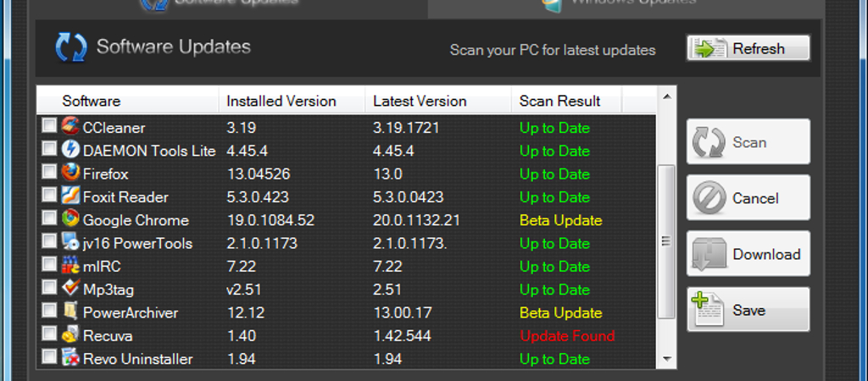Click the mIRC icon in list
This screenshot has width=868, height=381.
click(x=70, y=265)
